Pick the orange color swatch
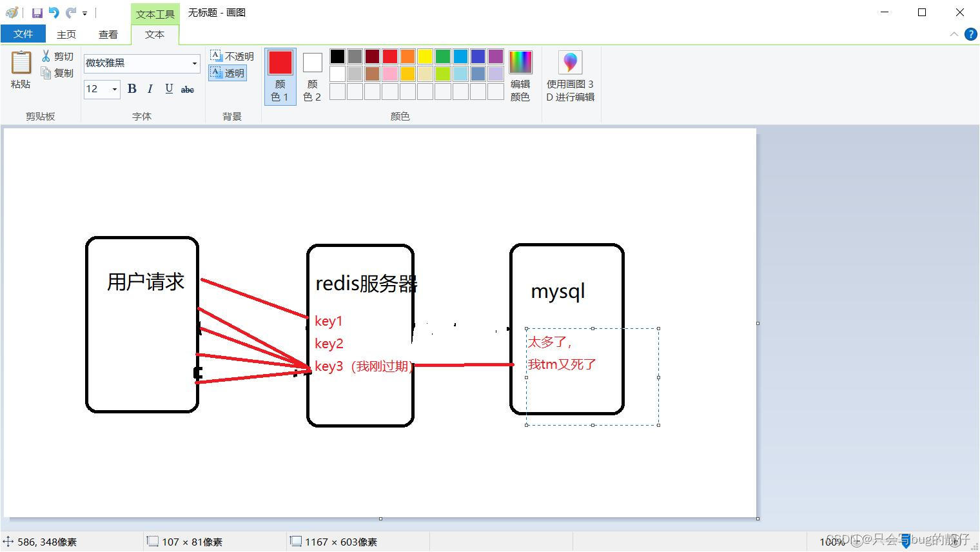Screen dimensions: 980x552 pos(407,57)
